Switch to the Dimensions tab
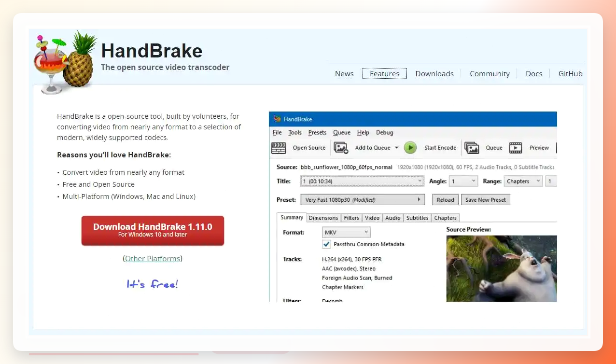The height and width of the screenshot is (364, 616). click(x=323, y=218)
